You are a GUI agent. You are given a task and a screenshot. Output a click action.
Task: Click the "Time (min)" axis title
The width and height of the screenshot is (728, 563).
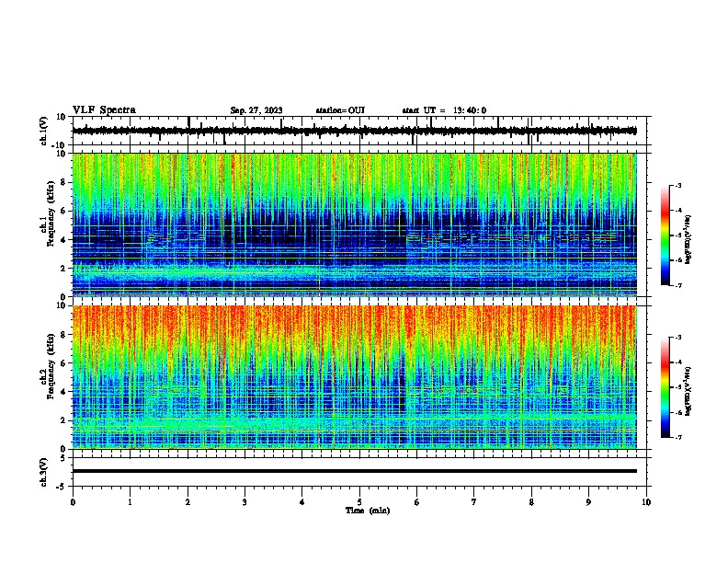368,511
